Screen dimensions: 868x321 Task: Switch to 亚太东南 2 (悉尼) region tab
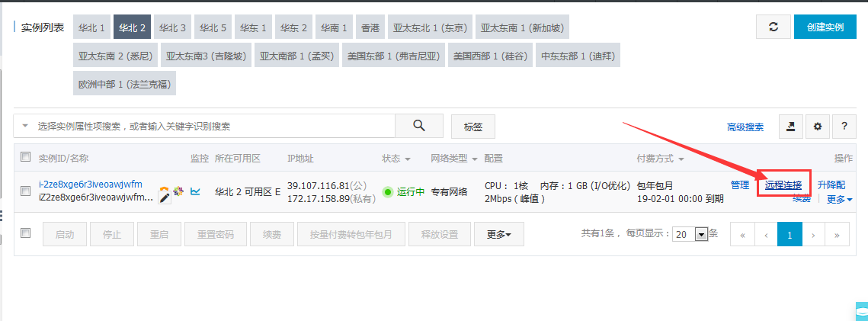[115, 56]
